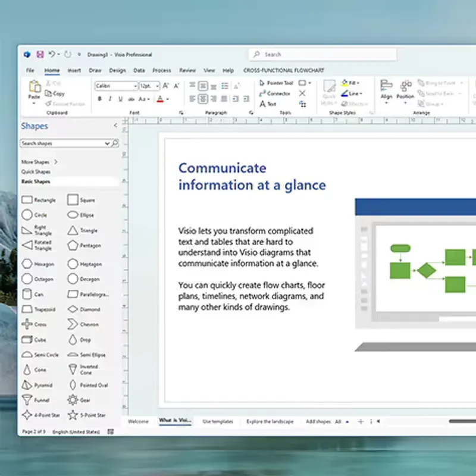476x476 pixels.
Task: Open the Explore the landscape page tab
Action: 270,421
